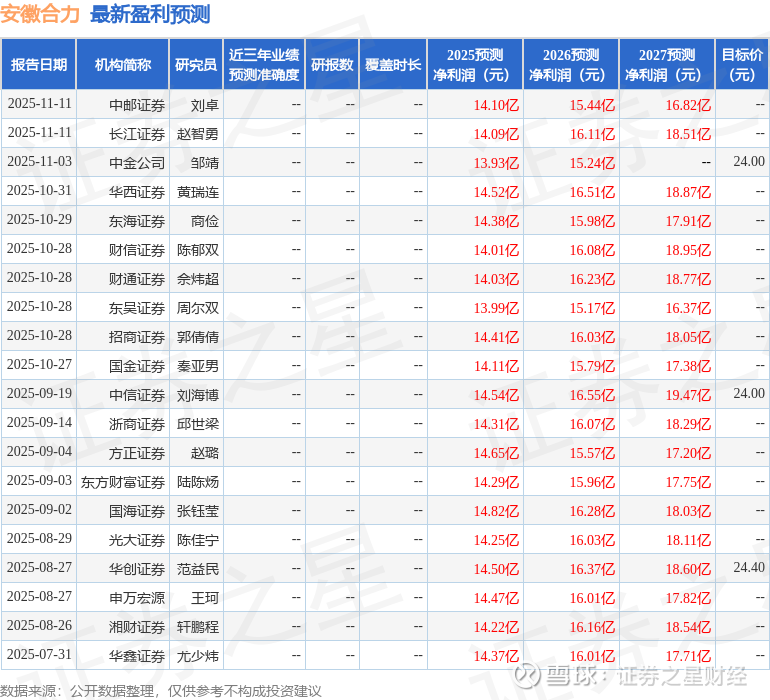The image size is (770, 700).
Task: Click institution name 财通证券
Action: tap(137, 279)
